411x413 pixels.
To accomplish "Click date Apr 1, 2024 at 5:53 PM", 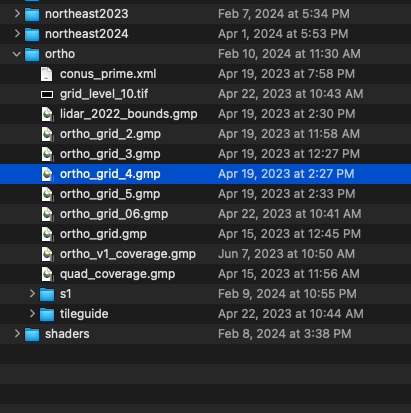I will pos(283,34).
